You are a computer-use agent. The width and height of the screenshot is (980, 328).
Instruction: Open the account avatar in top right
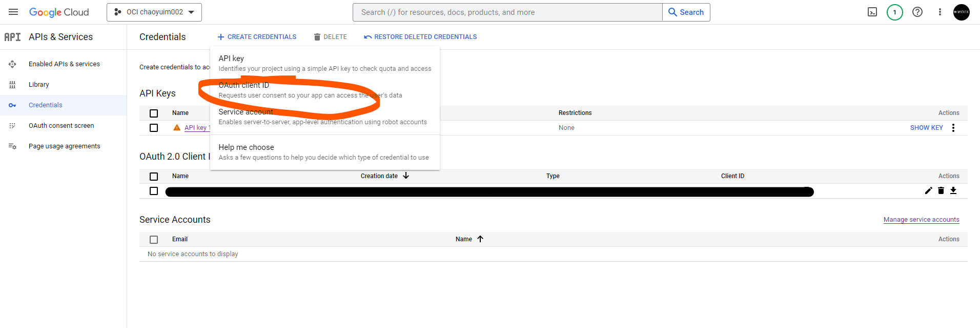[x=961, y=12]
